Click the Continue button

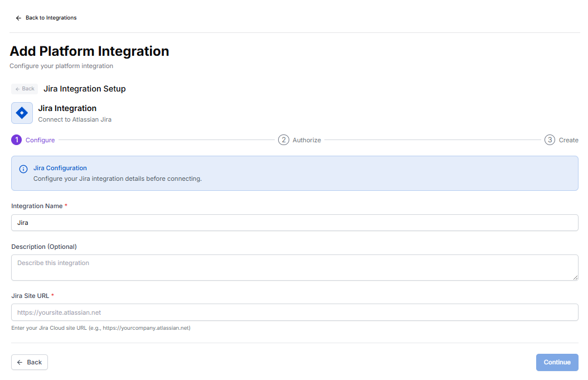[x=557, y=362]
